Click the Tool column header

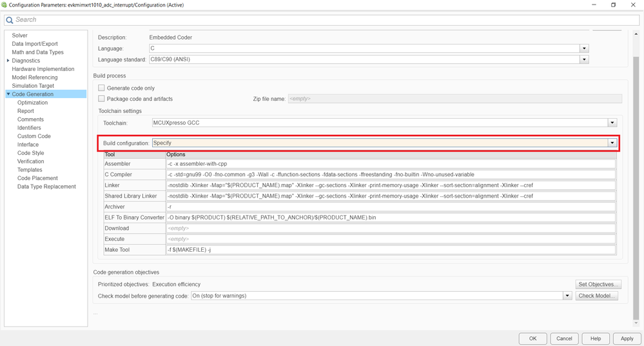click(135, 155)
